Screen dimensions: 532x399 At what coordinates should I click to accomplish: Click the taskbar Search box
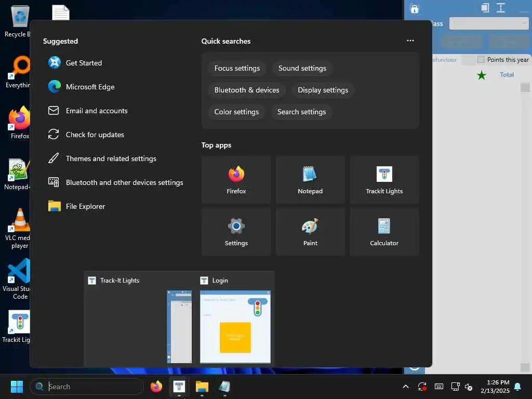pyautogui.click(x=87, y=387)
